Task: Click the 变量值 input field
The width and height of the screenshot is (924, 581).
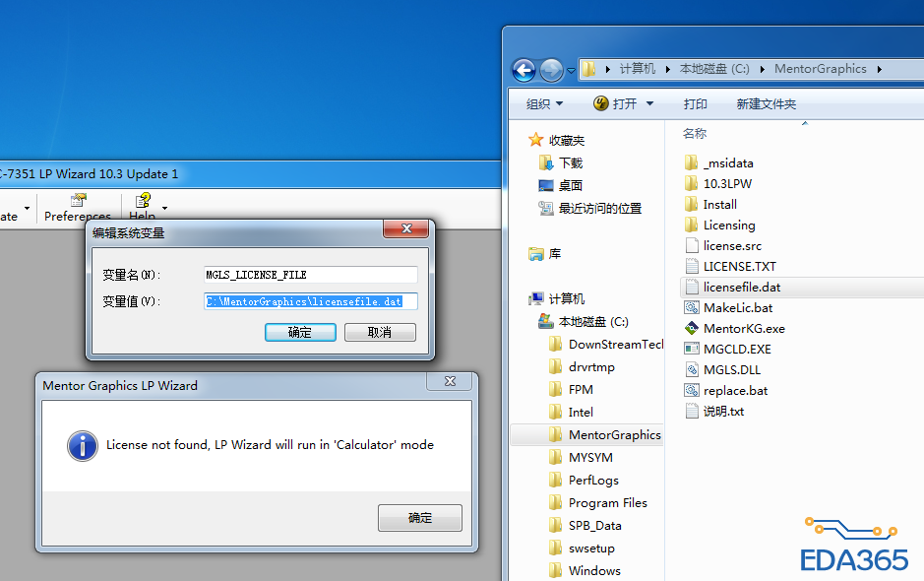Action: click(311, 301)
